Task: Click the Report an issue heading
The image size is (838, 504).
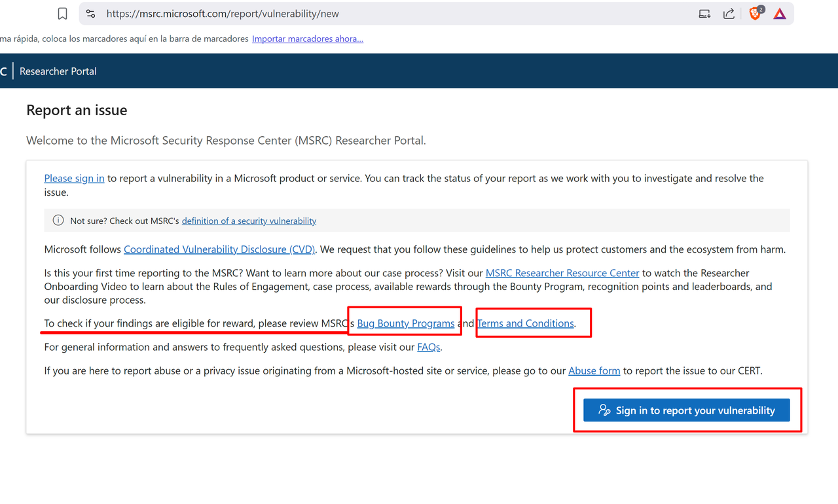Action: pyautogui.click(x=77, y=110)
